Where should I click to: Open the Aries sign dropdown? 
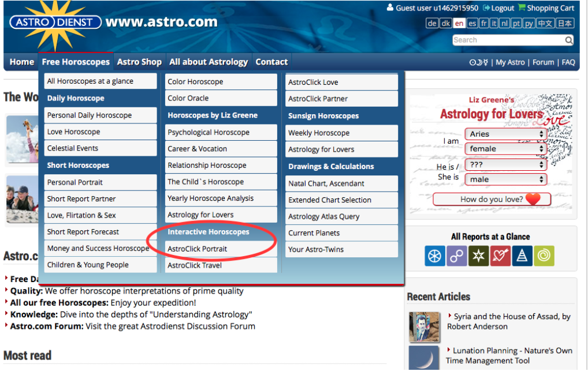pos(505,134)
